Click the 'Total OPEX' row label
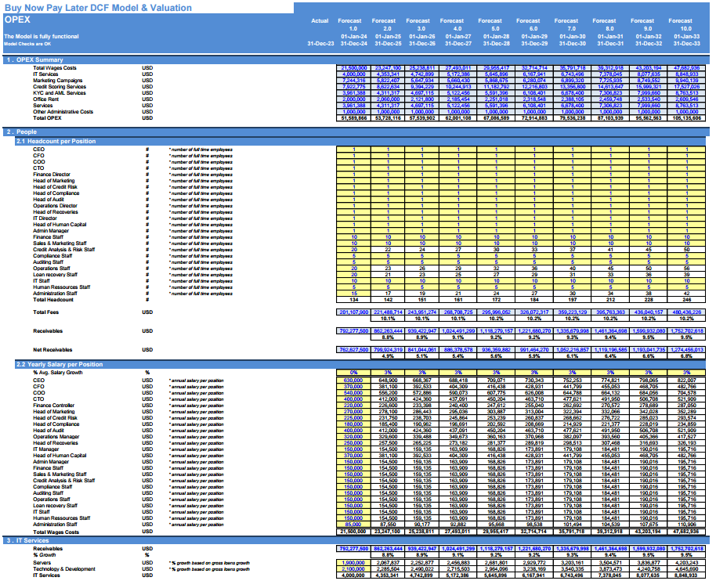 (x=47, y=117)
